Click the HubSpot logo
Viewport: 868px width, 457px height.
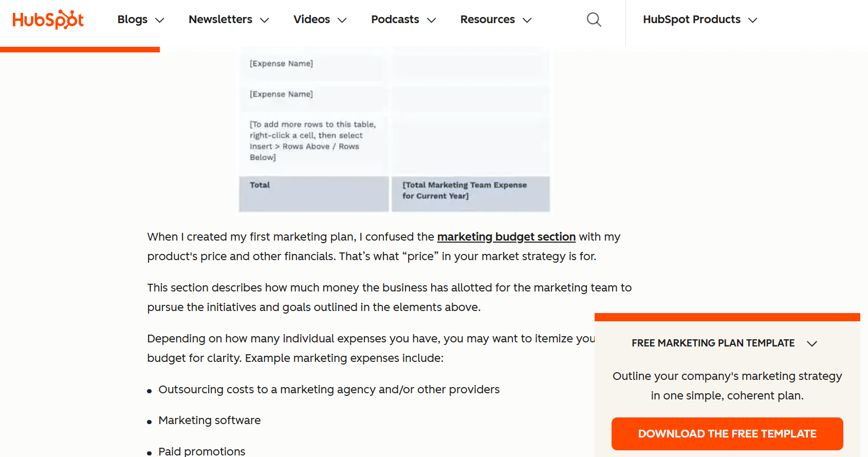[48, 20]
